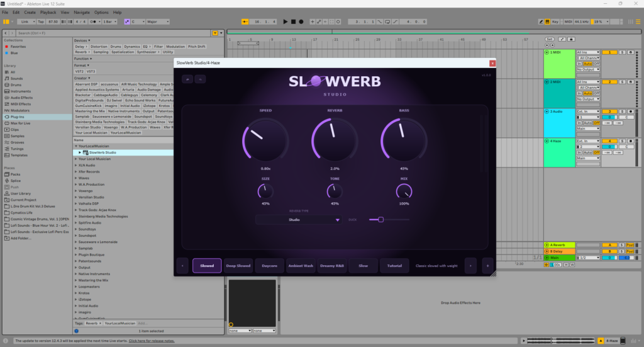The width and height of the screenshot is (644, 347).
Task: Click the Automation Arm icon
Action: click(319, 22)
